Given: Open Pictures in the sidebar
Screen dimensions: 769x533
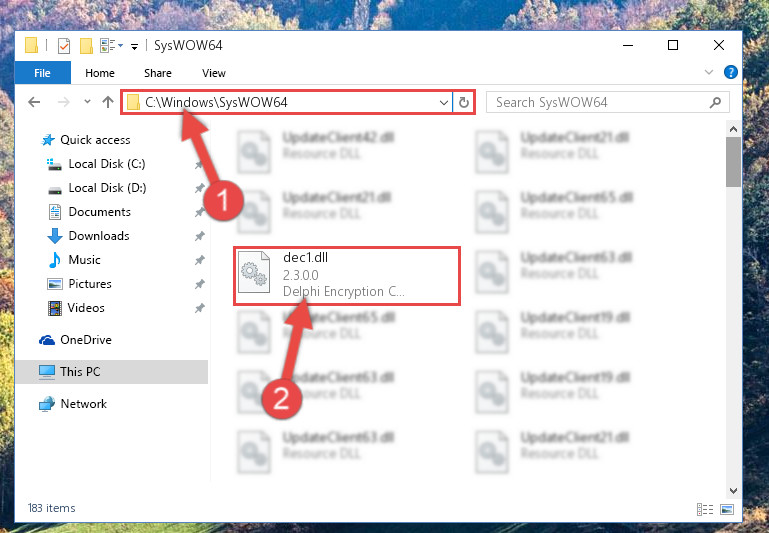Looking at the screenshot, I should point(90,284).
